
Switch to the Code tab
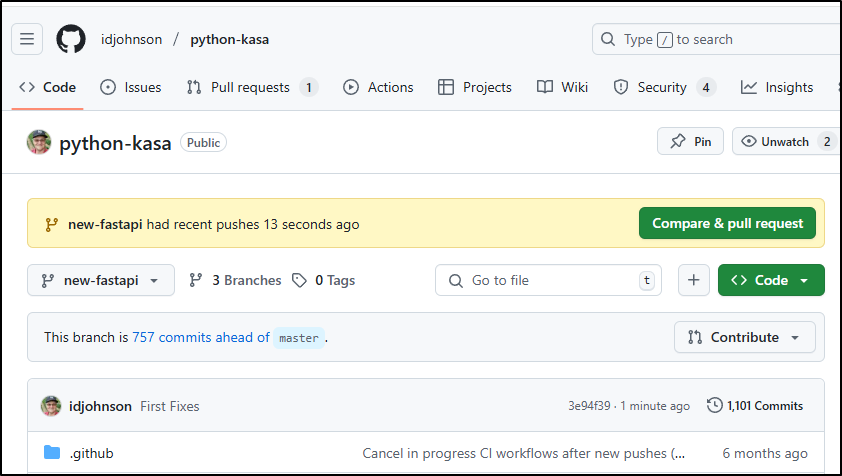point(47,87)
